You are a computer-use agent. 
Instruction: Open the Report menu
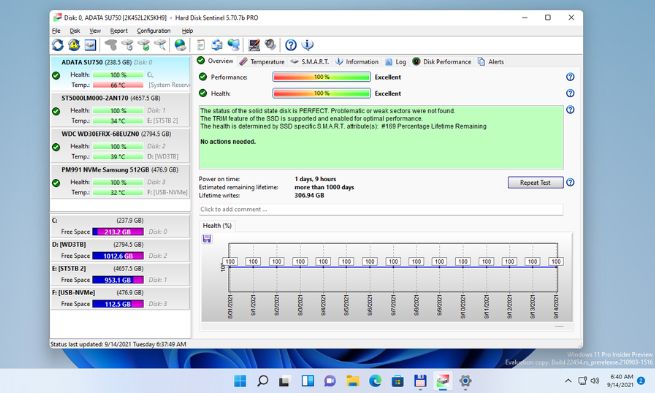(x=119, y=31)
